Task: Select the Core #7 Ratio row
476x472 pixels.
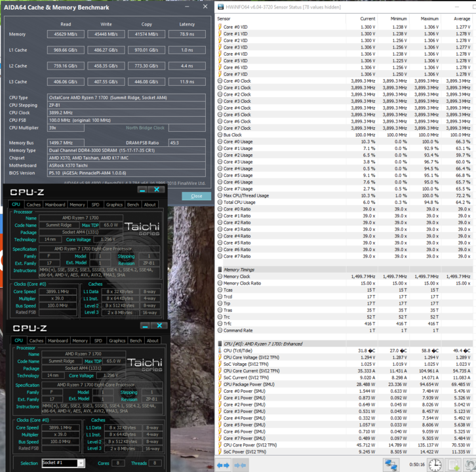Action: click(x=344, y=256)
